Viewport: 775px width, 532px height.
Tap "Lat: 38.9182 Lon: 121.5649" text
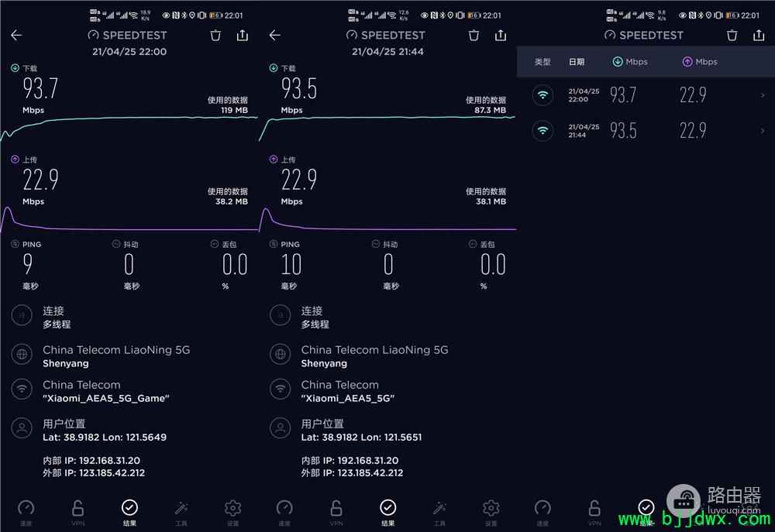tap(105, 438)
